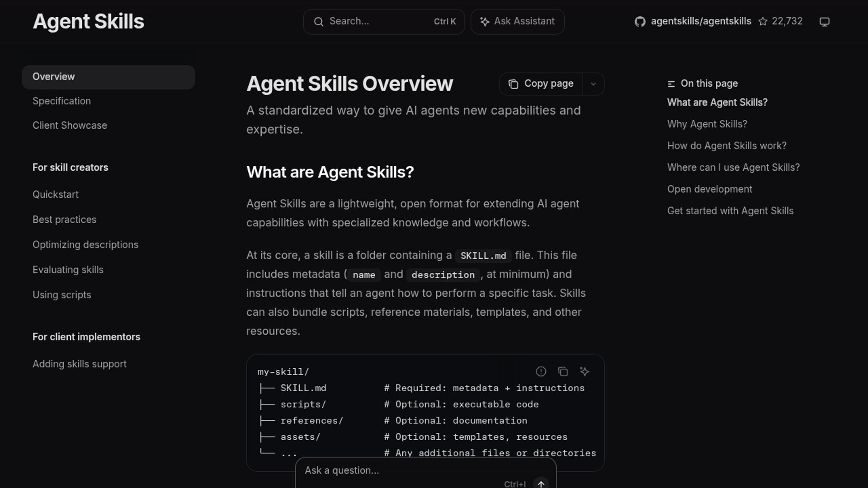Toggle theme via the monitor icon

(825, 22)
